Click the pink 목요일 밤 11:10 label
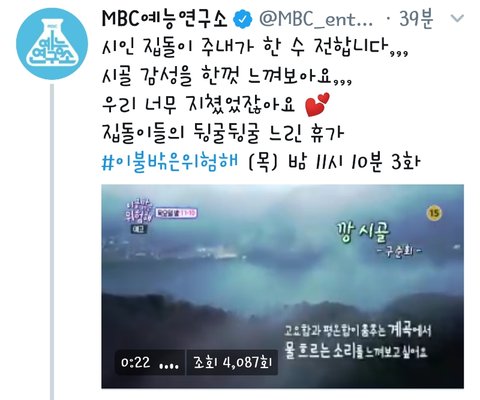This screenshot has height=400, width=480. pos(177,213)
